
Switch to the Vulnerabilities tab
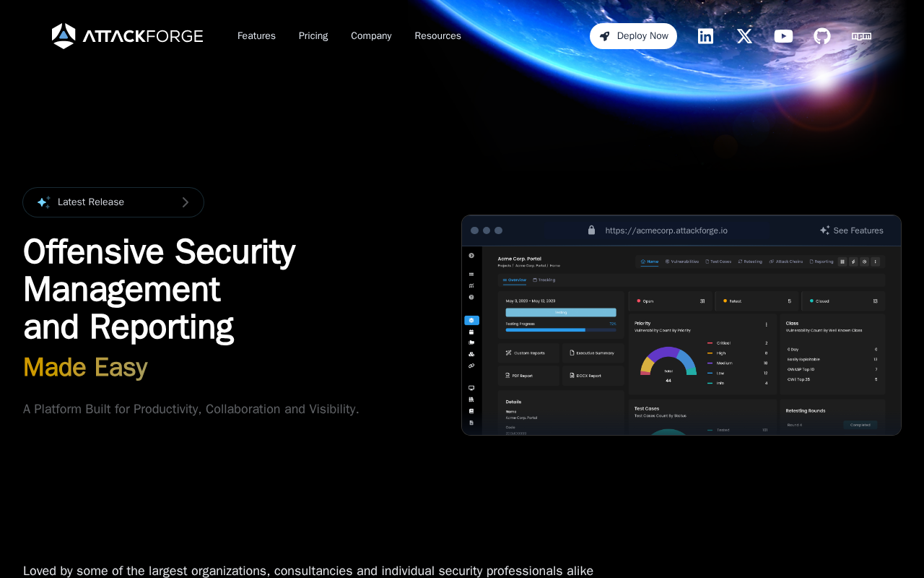pos(682,262)
